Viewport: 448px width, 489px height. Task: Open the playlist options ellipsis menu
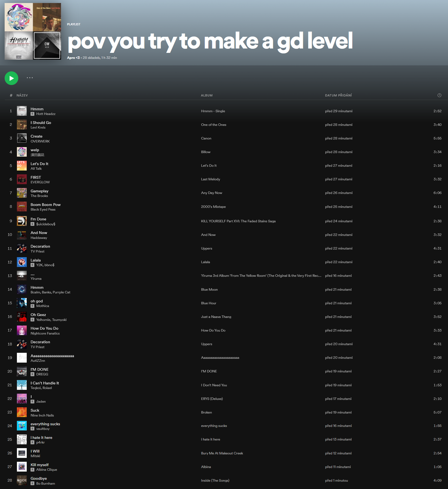click(30, 78)
